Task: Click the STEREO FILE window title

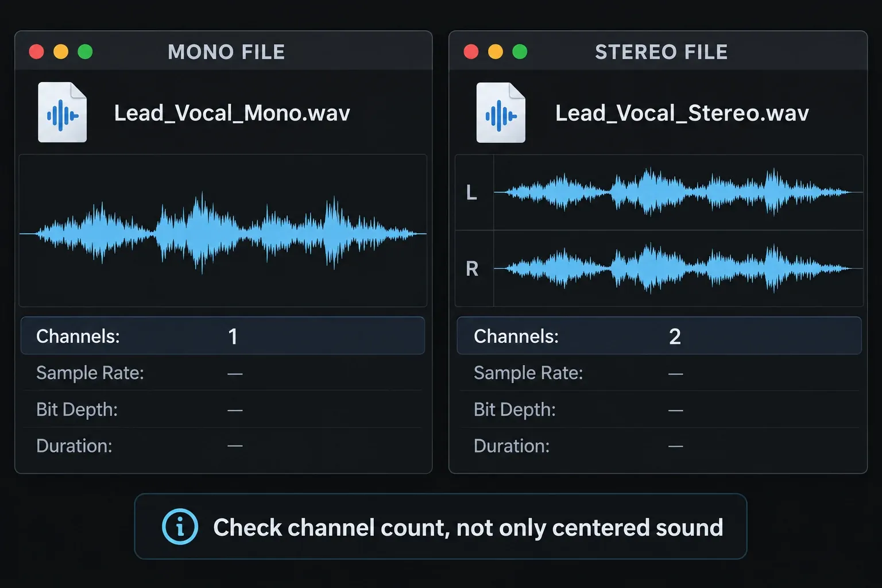Action: (x=661, y=52)
